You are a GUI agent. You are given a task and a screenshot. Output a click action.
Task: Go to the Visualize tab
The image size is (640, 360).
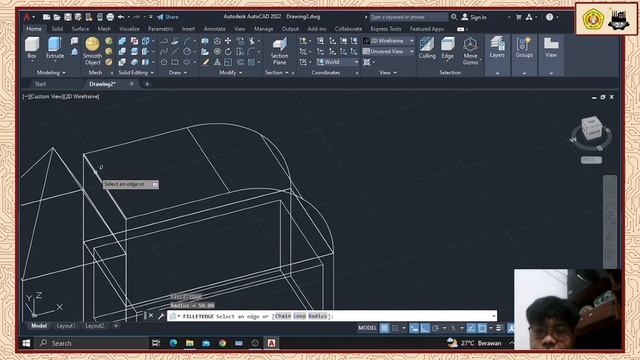point(129,29)
